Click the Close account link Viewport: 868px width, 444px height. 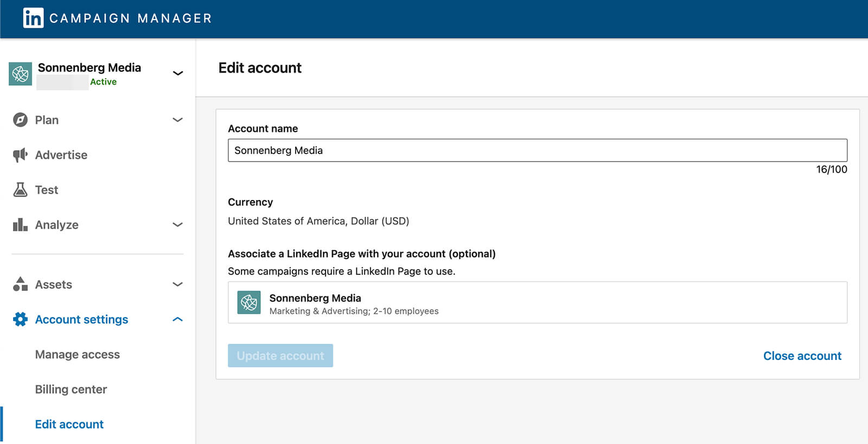click(802, 356)
